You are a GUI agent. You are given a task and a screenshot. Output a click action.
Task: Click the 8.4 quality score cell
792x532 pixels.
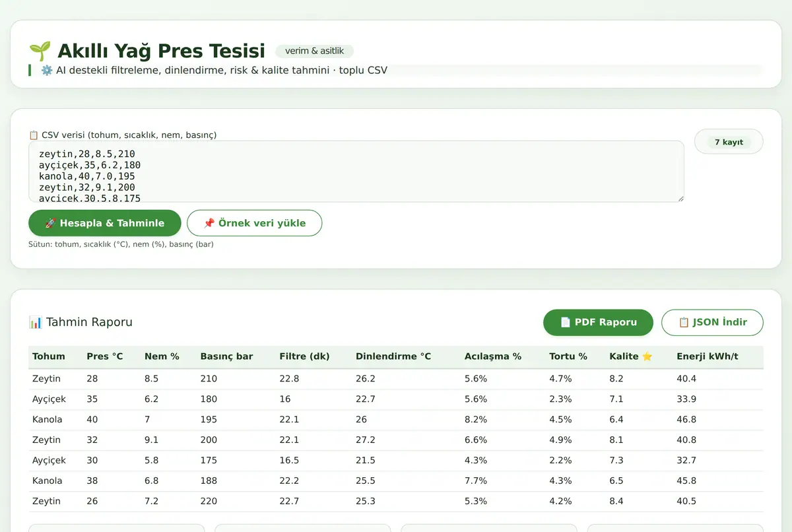[x=616, y=502]
